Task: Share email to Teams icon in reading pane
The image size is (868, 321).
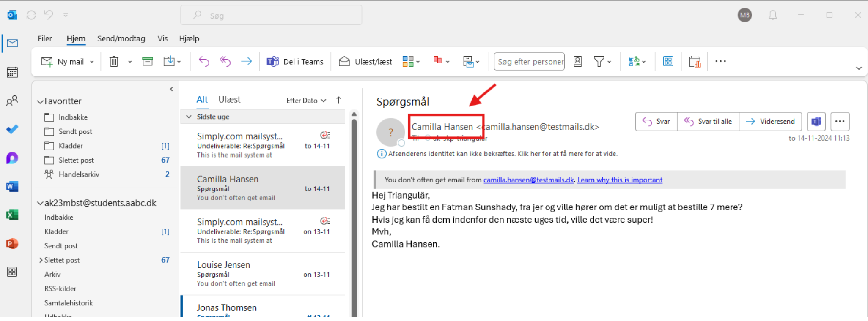Action: 816,122
